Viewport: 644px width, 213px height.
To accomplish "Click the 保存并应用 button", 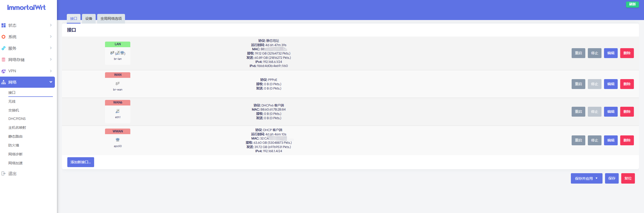I will pos(586,178).
